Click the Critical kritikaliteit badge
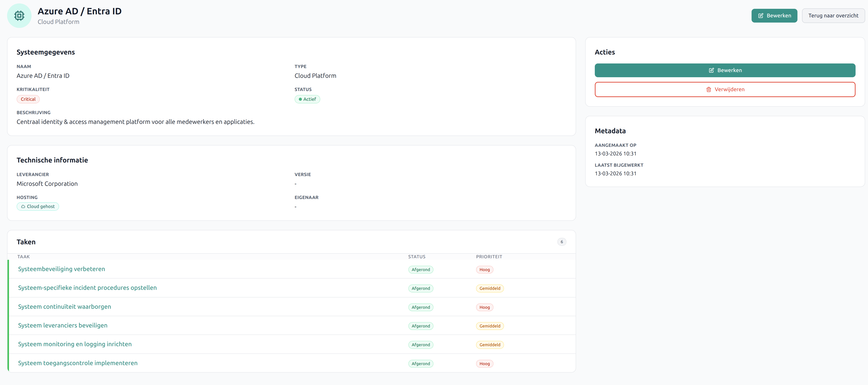This screenshot has height=385, width=868. pyautogui.click(x=28, y=99)
